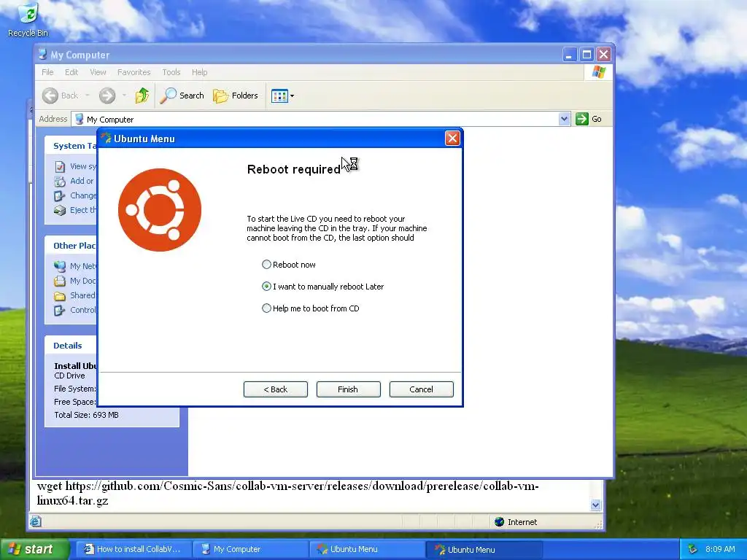The height and width of the screenshot is (560, 747).
Task: Switch to first Ubuntu Menu taskbar item
Action: click(368, 549)
